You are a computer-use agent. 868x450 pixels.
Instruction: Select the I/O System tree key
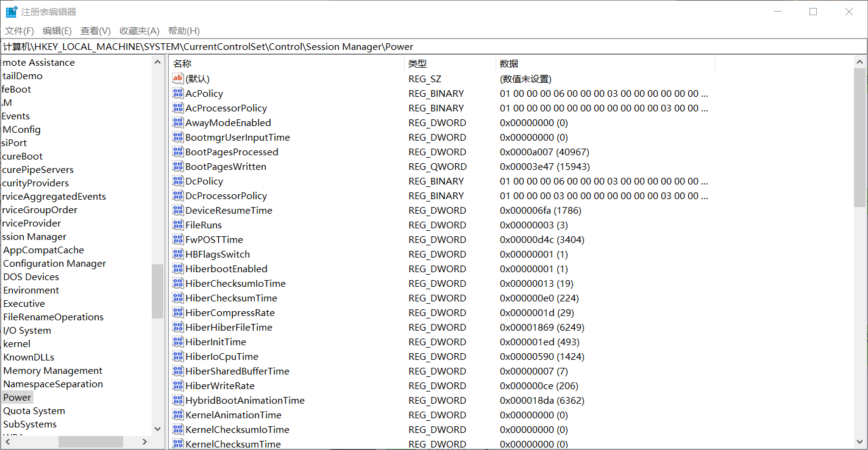coord(27,330)
